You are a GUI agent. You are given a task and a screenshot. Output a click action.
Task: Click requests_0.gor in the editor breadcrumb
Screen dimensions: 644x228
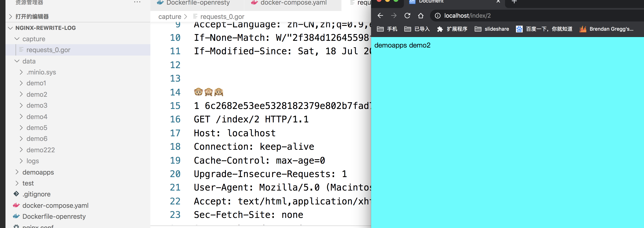(x=222, y=17)
